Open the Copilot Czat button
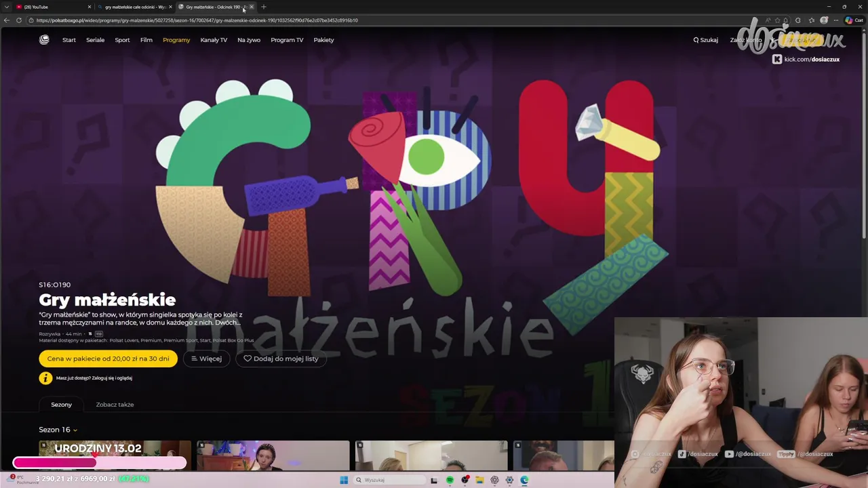 853,20
